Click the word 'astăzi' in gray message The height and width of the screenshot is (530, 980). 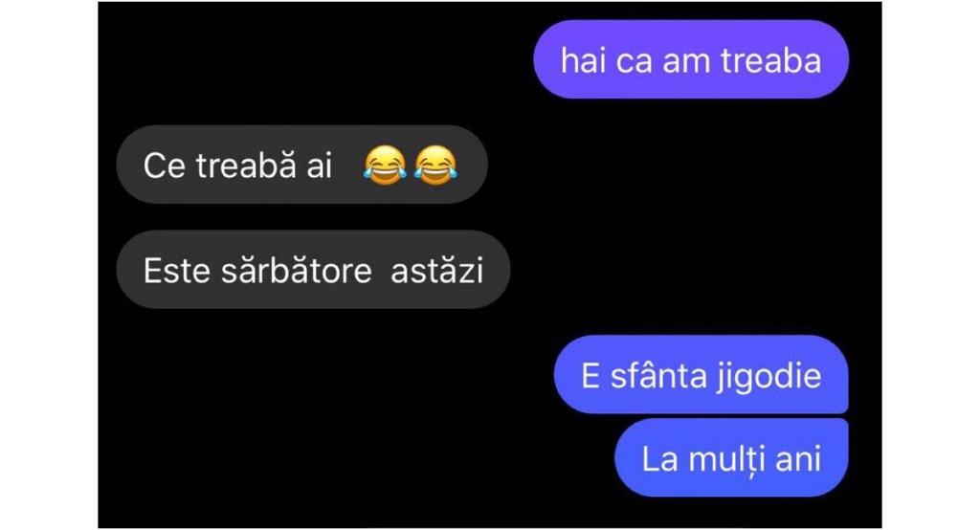tap(436, 271)
